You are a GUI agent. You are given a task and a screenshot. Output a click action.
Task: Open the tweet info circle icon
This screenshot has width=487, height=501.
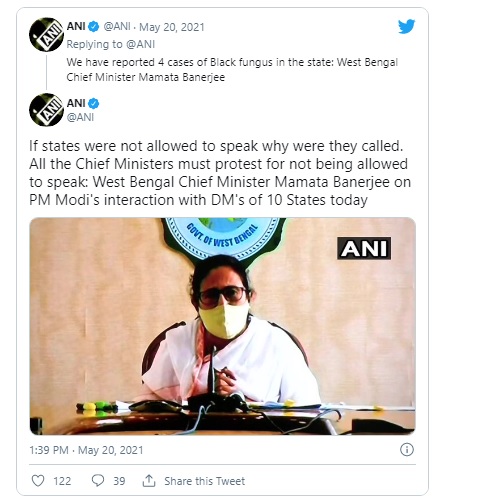tap(407, 450)
